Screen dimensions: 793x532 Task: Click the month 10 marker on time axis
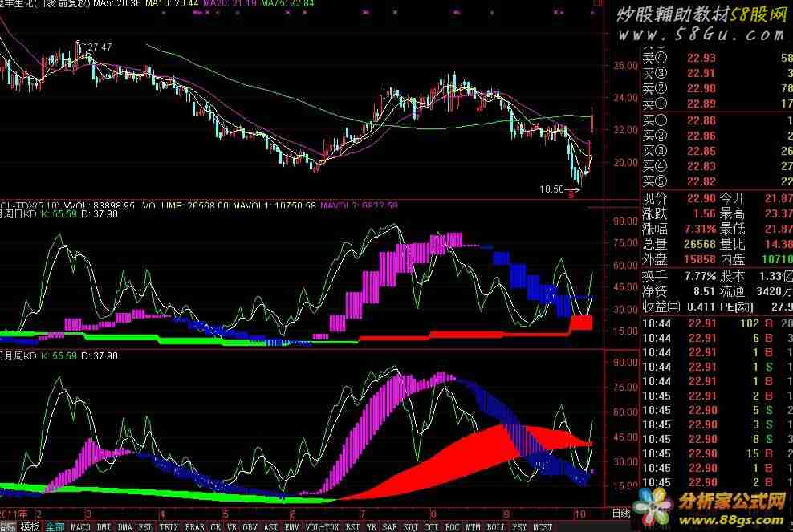point(579,514)
